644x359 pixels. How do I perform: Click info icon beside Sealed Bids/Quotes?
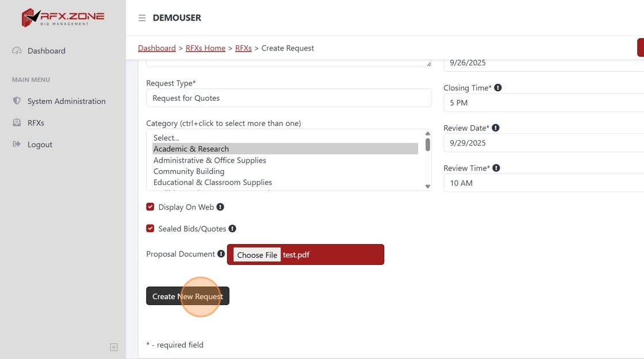[232, 229]
